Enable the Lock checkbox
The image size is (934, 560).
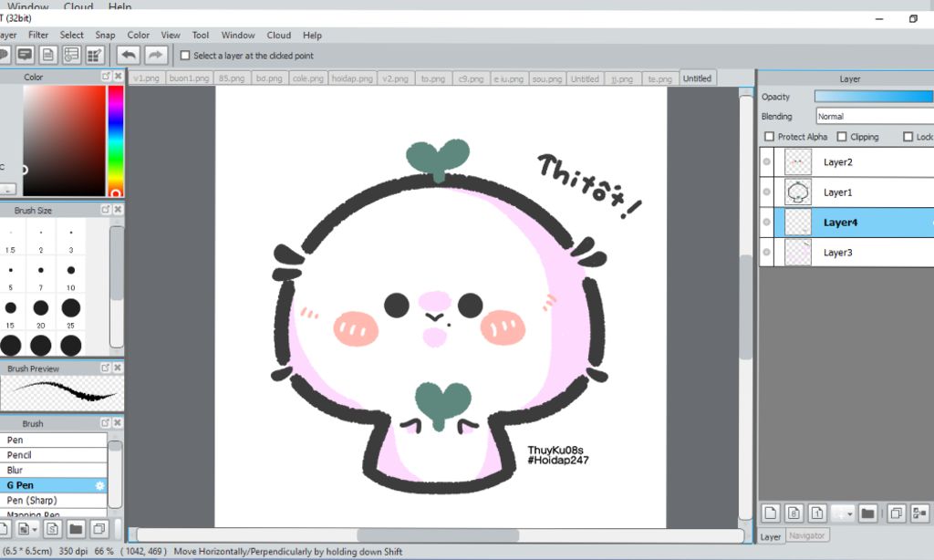click(908, 137)
